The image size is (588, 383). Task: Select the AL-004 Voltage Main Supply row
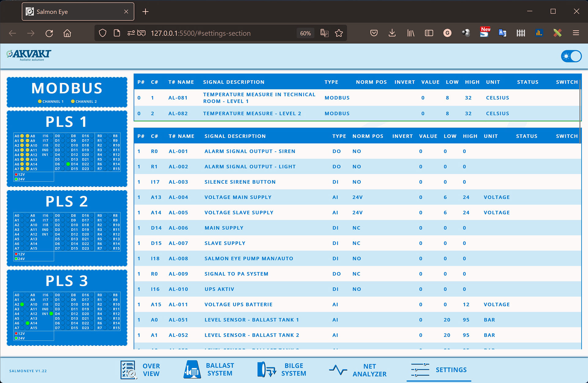pyautogui.click(x=238, y=197)
